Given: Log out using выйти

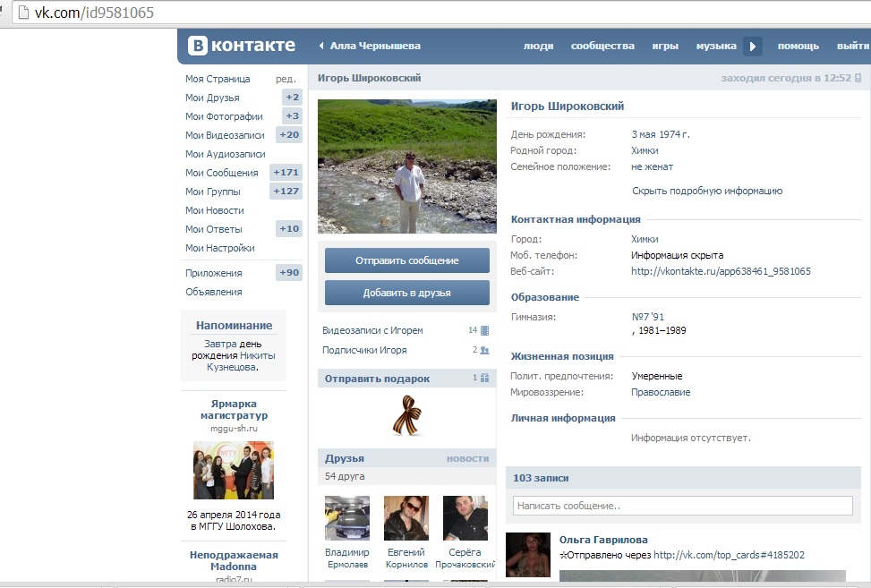Looking at the screenshot, I should 852,46.
